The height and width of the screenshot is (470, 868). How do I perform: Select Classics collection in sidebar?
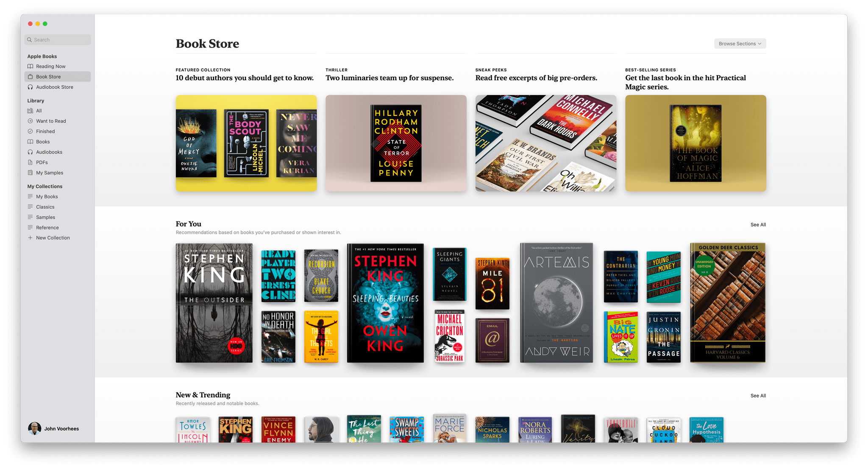pyautogui.click(x=45, y=207)
